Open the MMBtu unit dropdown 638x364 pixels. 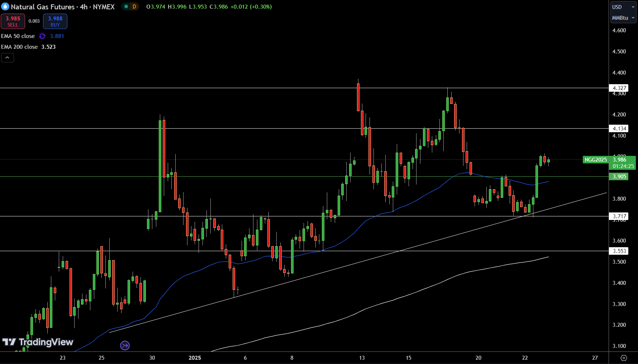tap(623, 18)
